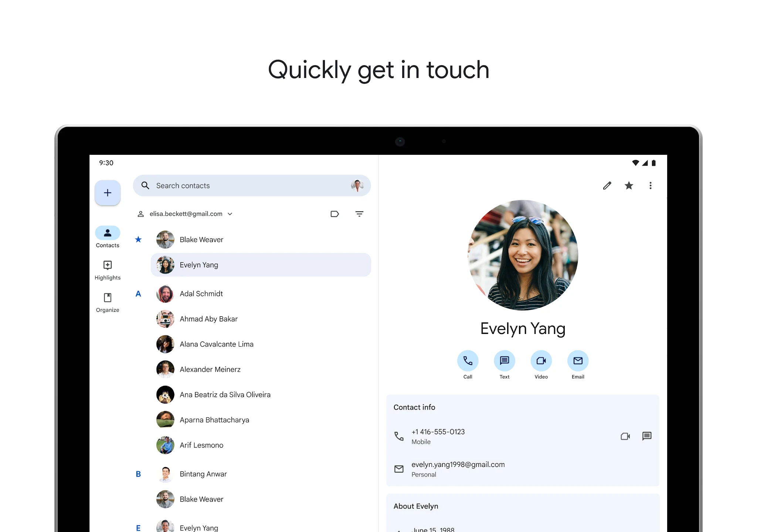Click video call icon beside phone number
Image resolution: width=757 pixels, height=532 pixels.
pos(625,436)
